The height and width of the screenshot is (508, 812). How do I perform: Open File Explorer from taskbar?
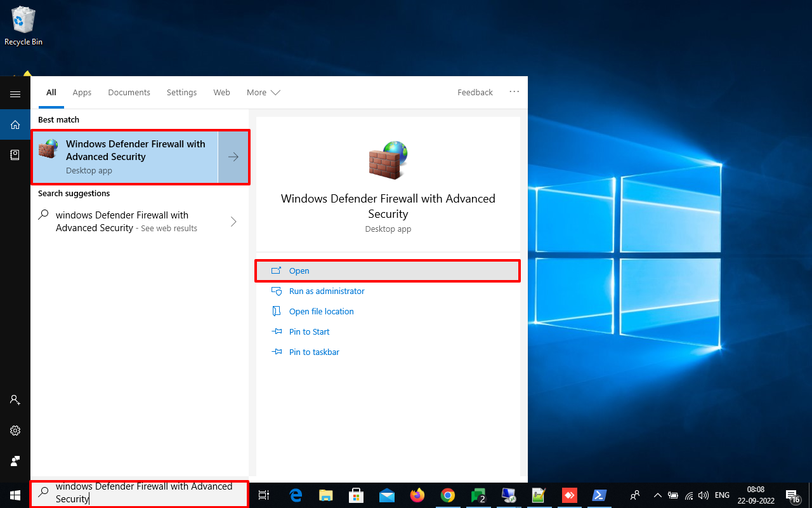click(x=326, y=495)
